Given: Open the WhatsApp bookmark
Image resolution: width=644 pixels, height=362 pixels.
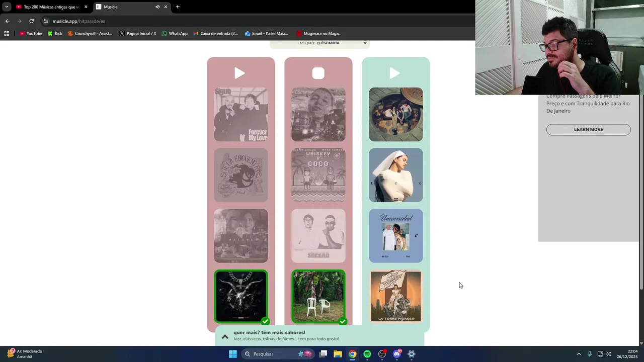Looking at the screenshot, I should (175, 34).
